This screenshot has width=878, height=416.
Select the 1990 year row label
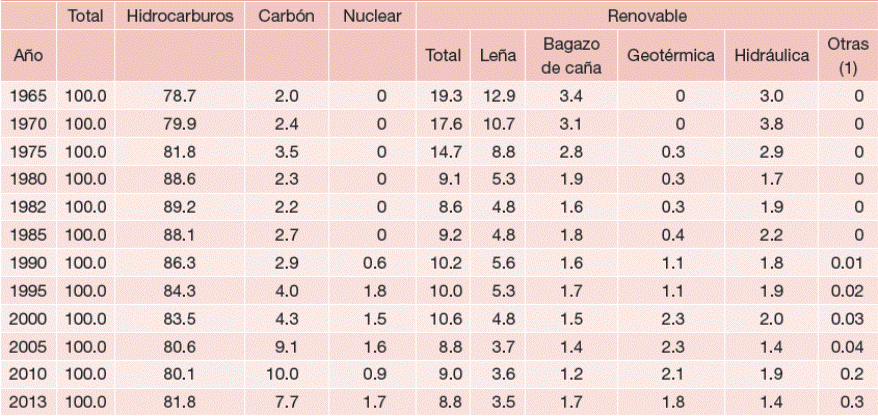click(29, 268)
